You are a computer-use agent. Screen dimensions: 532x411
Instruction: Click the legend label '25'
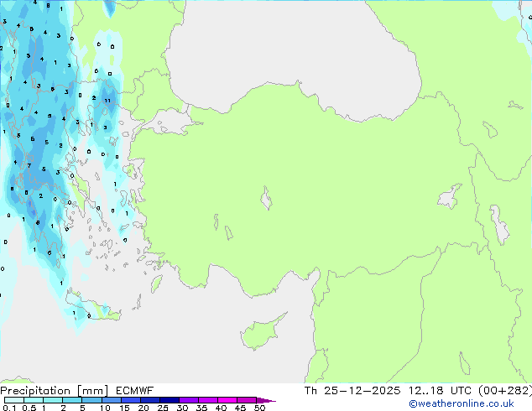pos(163,408)
